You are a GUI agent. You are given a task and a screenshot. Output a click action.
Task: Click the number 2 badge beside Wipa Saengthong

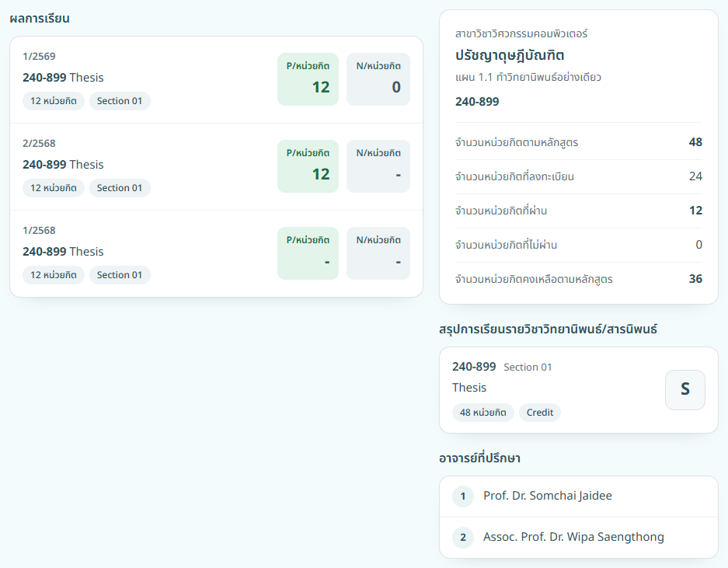pos(463,538)
